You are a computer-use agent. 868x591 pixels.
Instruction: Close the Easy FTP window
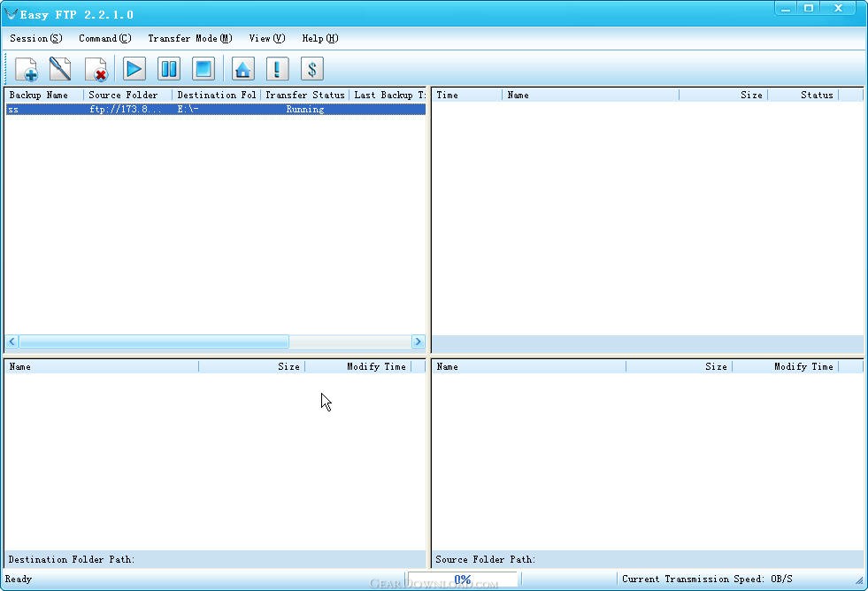(839, 8)
